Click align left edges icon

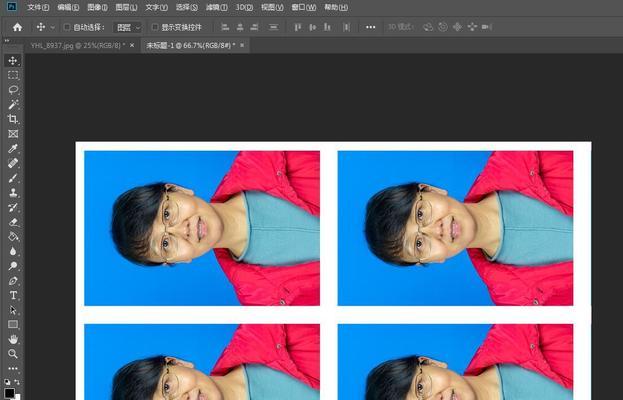[x=225, y=27]
